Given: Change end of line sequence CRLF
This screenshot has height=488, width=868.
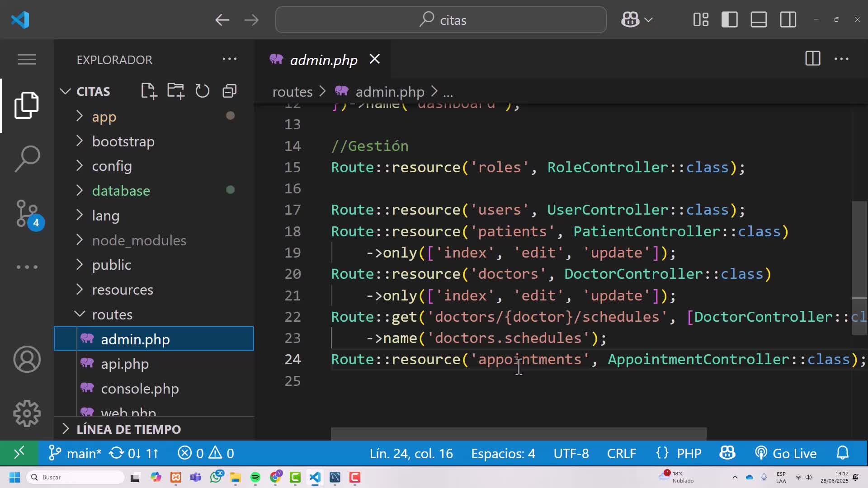Looking at the screenshot, I should tap(622, 453).
